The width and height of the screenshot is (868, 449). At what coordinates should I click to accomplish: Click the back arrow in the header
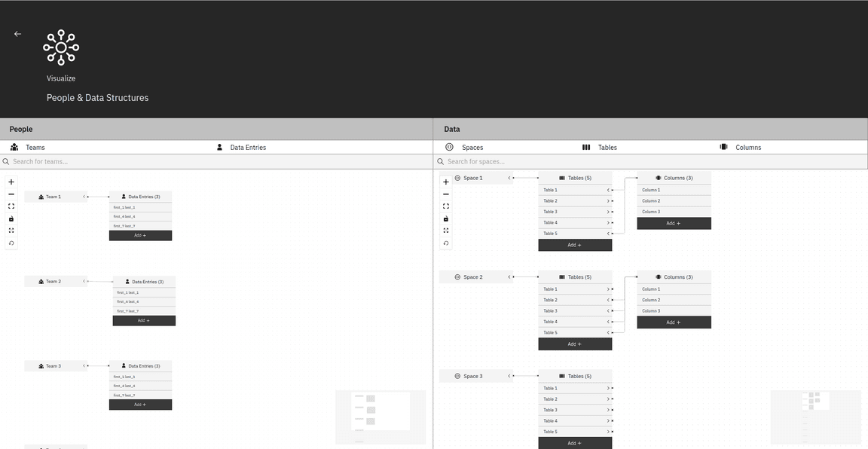(17, 34)
